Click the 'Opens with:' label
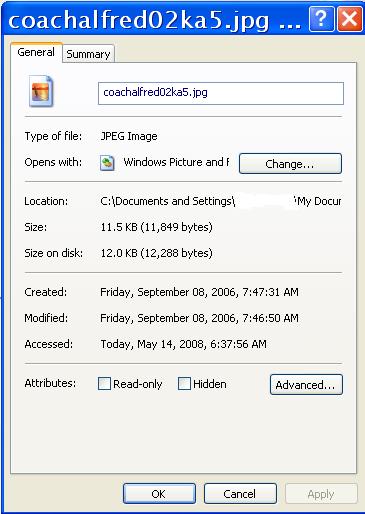The image size is (365, 514). pos(53,162)
